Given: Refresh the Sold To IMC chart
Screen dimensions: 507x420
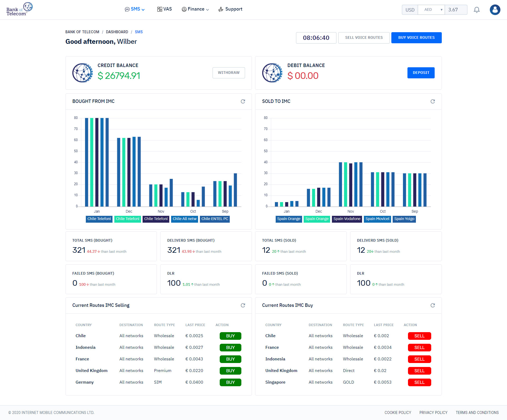Looking at the screenshot, I should pyautogui.click(x=433, y=101).
